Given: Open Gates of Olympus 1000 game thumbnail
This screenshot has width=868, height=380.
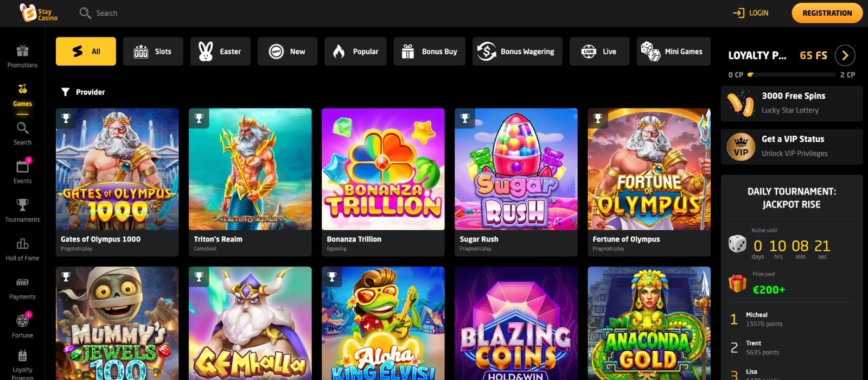Looking at the screenshot, I should pos(117,169).
